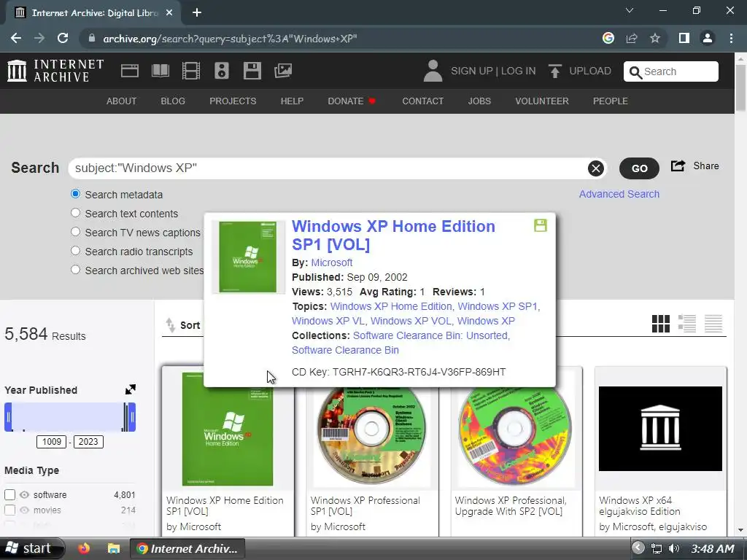Click the Google icon in address bar
Image resolution: width=747 pixels, height=560 pixels.
(x=608, y=38)
